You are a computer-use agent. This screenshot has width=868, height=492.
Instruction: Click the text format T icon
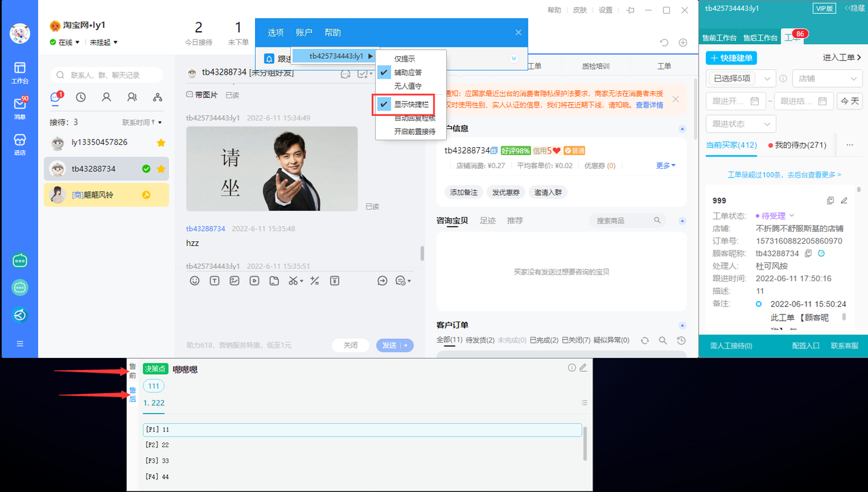point(214,281)
